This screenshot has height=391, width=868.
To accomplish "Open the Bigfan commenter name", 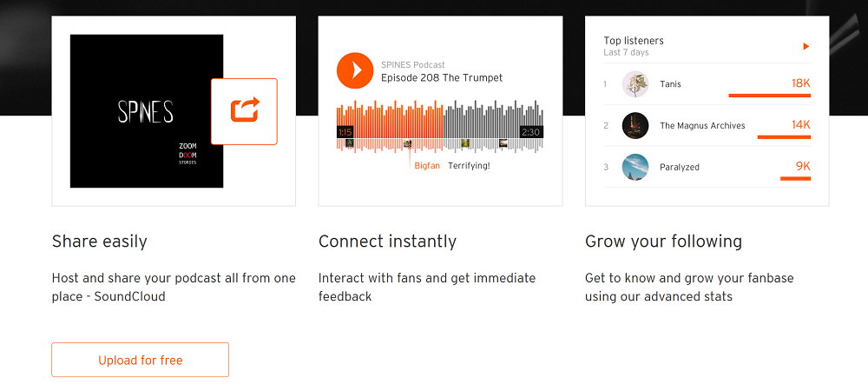I will (x=427, y=166).
